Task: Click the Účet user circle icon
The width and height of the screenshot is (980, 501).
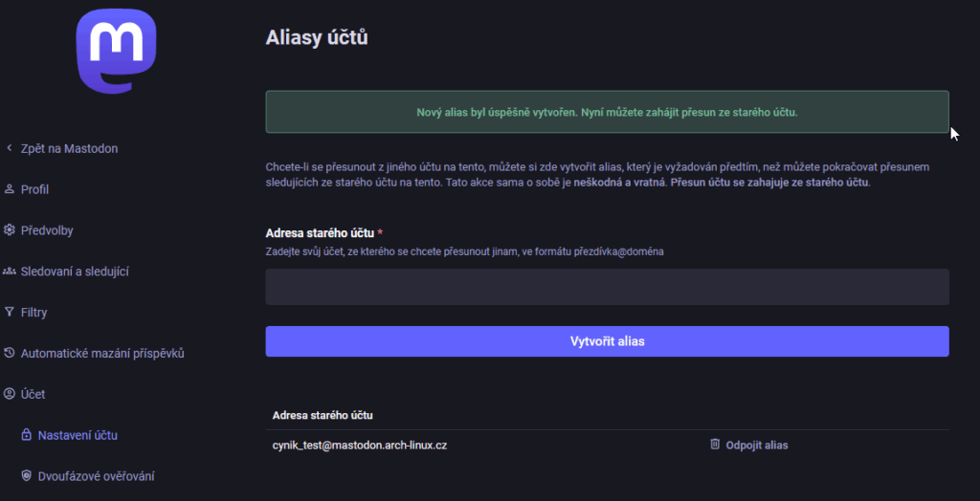Action: click(10, 394)
